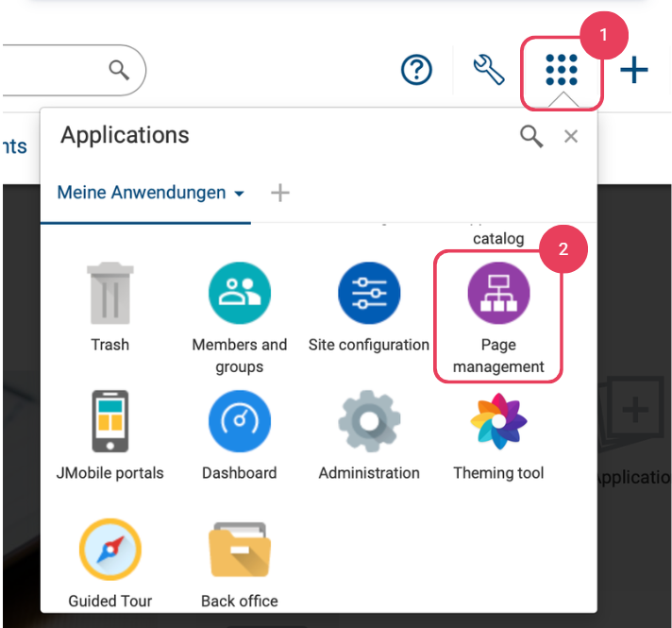Open the Trash application
This screenshot has height=628, width=672.
pos(110,295)
